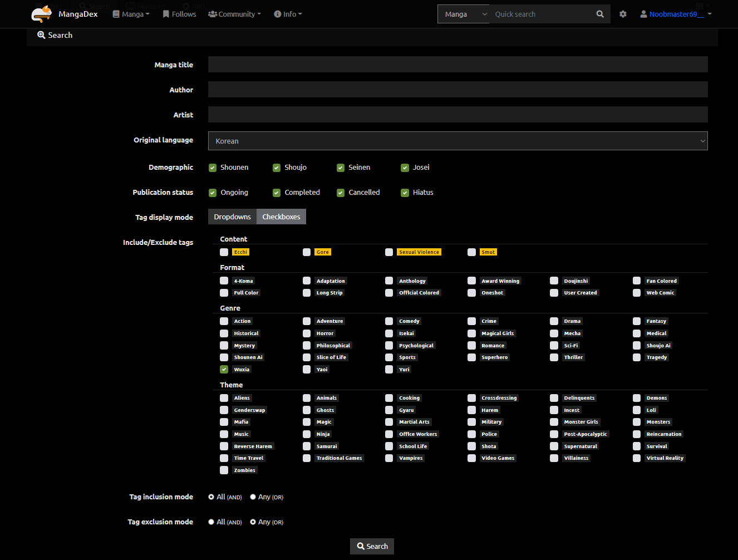738x560 pixels.
Task: Open the Info menu
Action: point(288,14)
